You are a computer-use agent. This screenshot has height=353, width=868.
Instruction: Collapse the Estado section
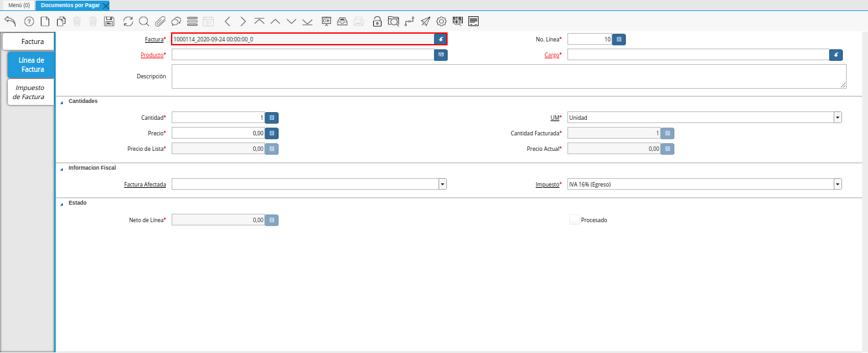(x=62, y=203)
